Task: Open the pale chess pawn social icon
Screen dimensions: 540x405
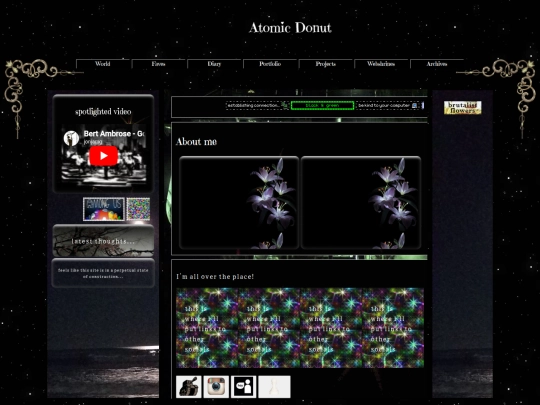Action: [x=274, y=387]
